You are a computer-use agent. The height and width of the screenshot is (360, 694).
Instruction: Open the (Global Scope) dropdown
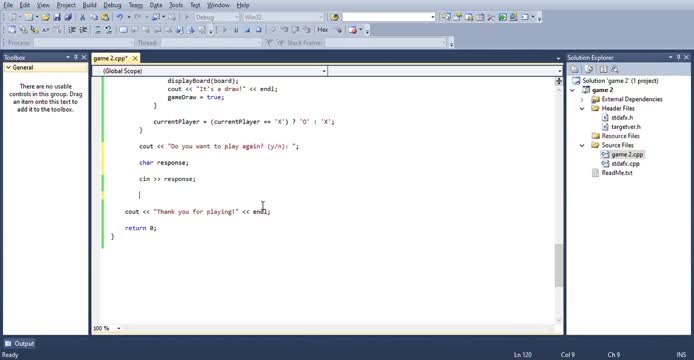point(210,71)
